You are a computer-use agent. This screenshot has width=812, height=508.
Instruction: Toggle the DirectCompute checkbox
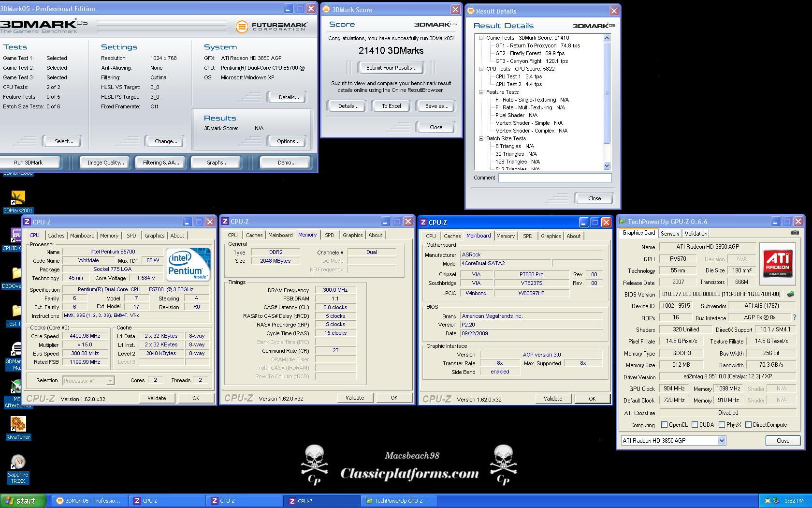(748, 425)
